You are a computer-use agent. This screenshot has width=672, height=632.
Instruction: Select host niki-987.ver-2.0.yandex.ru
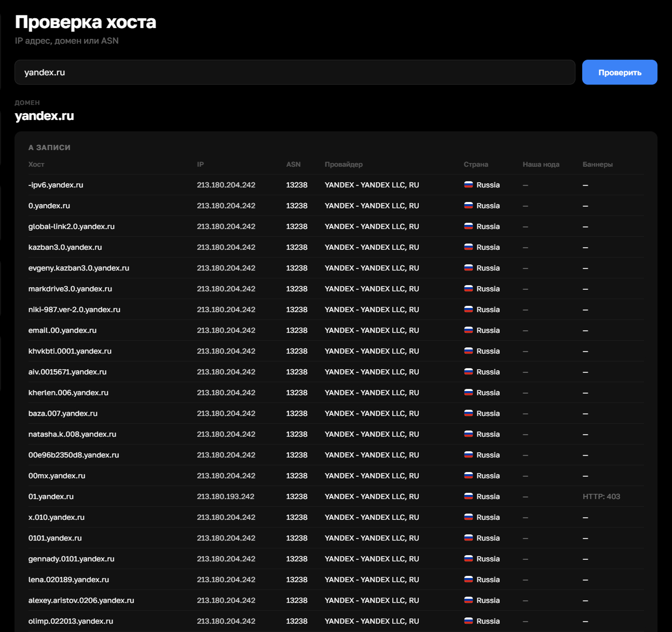(x=74, y=310)
